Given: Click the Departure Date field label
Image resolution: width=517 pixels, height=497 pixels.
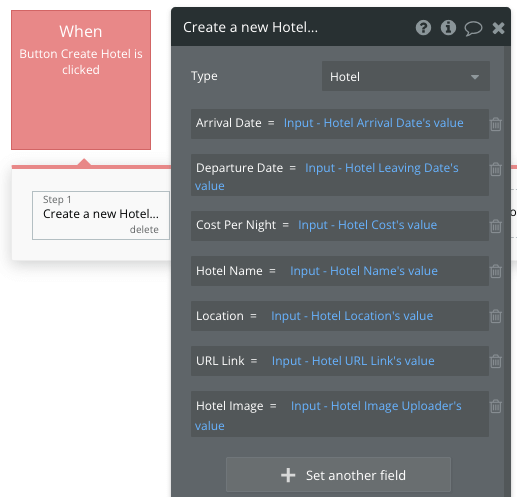Looking at the screenshot, I should 239,168.
